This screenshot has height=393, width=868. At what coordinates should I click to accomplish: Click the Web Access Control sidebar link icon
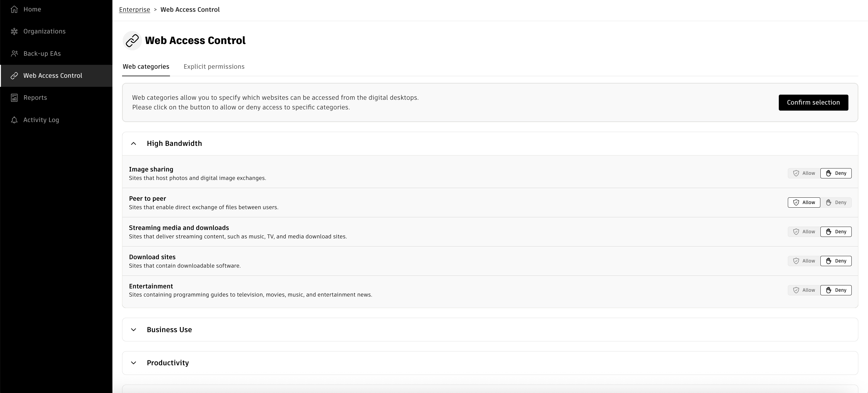[14, 76]
